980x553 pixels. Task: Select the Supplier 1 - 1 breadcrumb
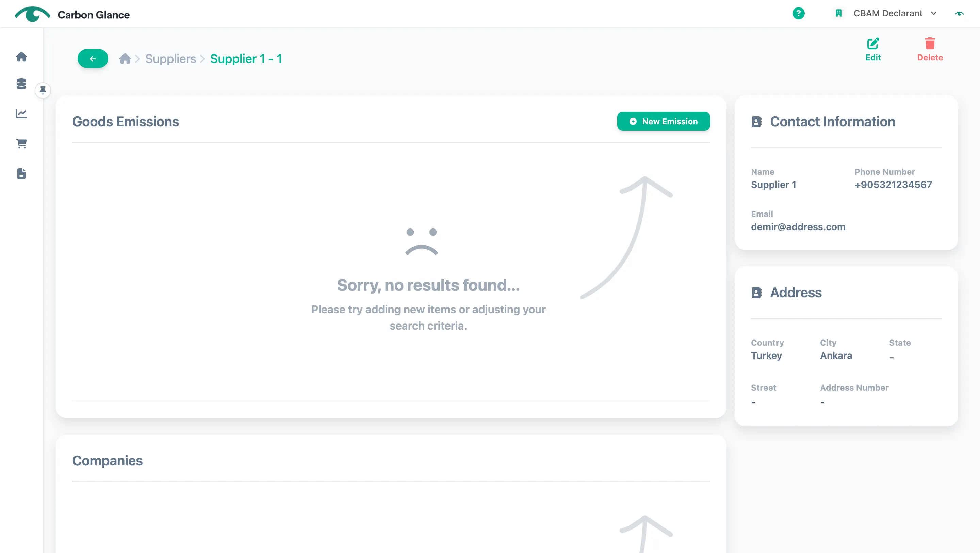click(246, 59)
